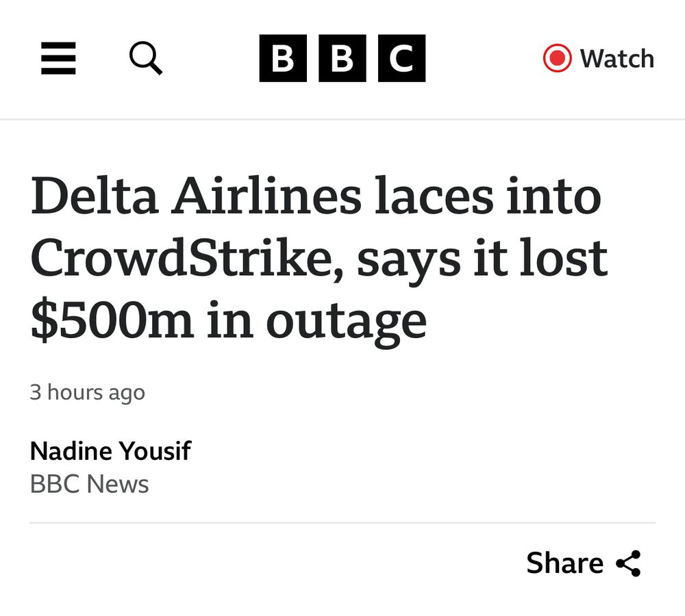Click the divider line under the header
The image size is (685, 616).
pos(342,120)
